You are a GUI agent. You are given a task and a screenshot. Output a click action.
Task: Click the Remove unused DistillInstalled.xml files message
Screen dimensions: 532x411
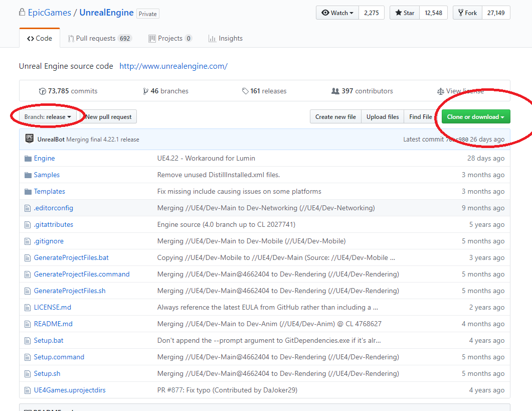218,175
